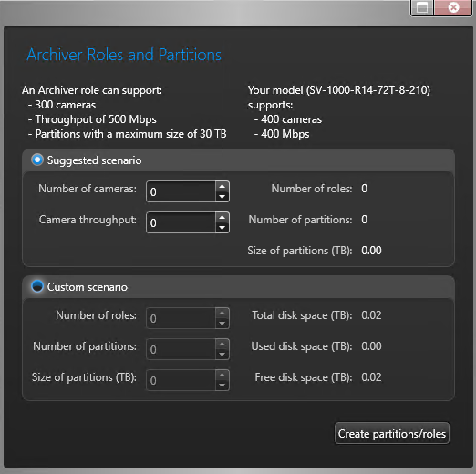This screenshot has width=476, height=474.
Task: Increase Size of partitions (TB) up arrow
Action: (222, 375)
